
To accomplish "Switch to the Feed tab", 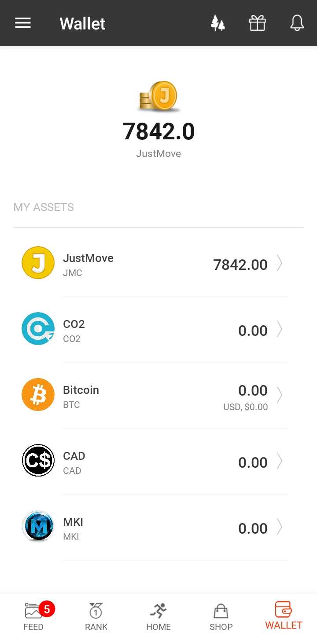I will point(34,616).
